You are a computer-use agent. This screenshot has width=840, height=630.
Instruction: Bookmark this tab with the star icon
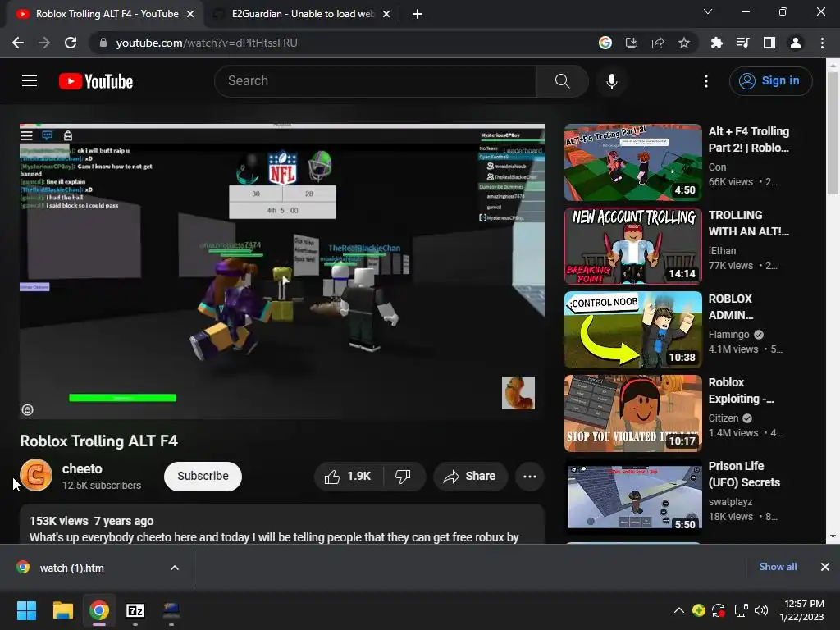click(x=684, y=43)
